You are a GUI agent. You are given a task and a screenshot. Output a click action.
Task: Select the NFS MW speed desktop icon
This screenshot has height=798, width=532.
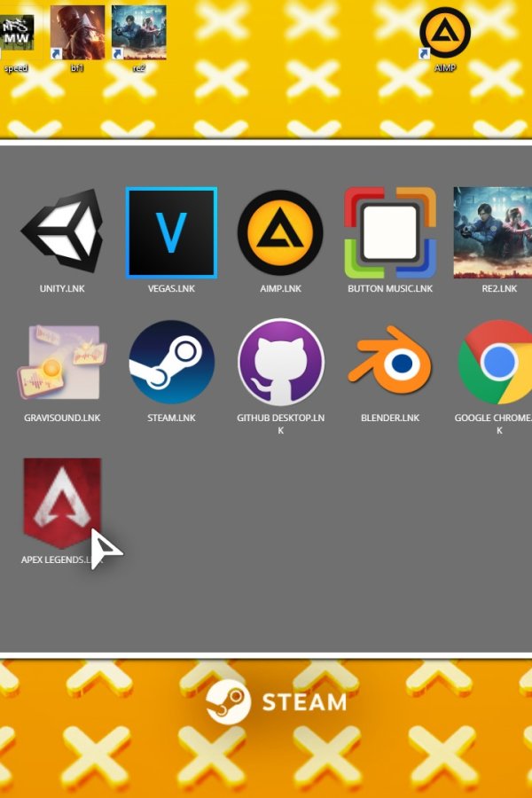pos(17,33)
